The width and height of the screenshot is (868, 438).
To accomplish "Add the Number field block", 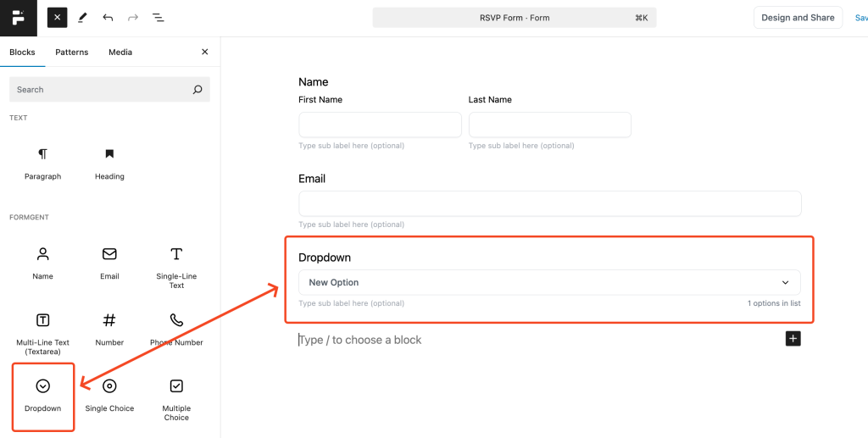I will click(x=109, y=330).
